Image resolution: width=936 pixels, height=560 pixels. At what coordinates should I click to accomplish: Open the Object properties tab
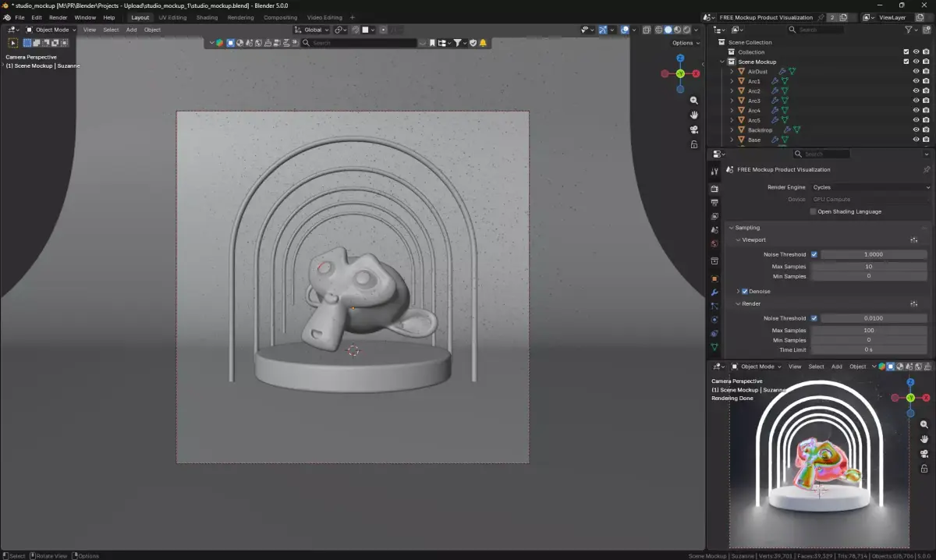[x=714, y=278]
